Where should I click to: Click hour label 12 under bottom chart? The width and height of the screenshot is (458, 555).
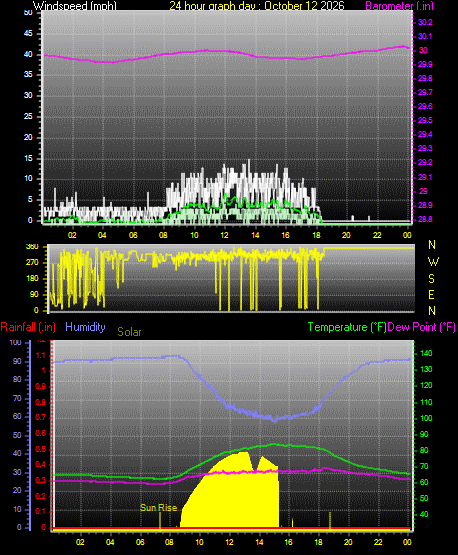(x=229, y=542)
